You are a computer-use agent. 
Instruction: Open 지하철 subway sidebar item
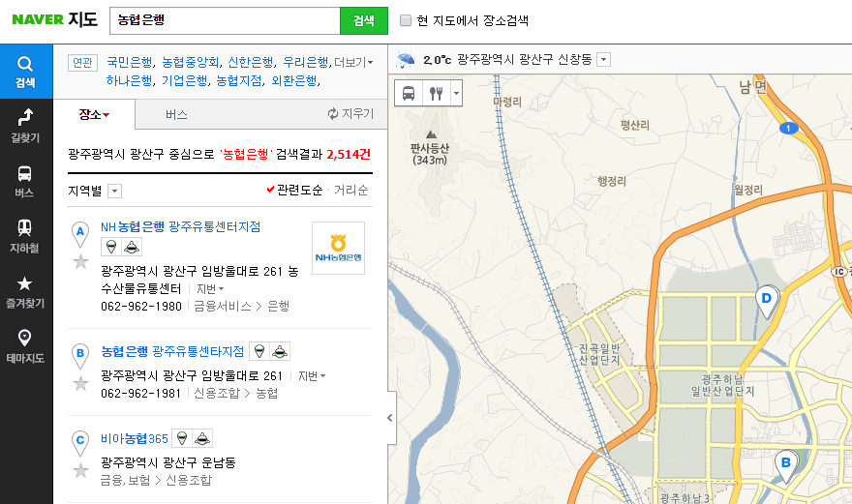tap(25, 236)
